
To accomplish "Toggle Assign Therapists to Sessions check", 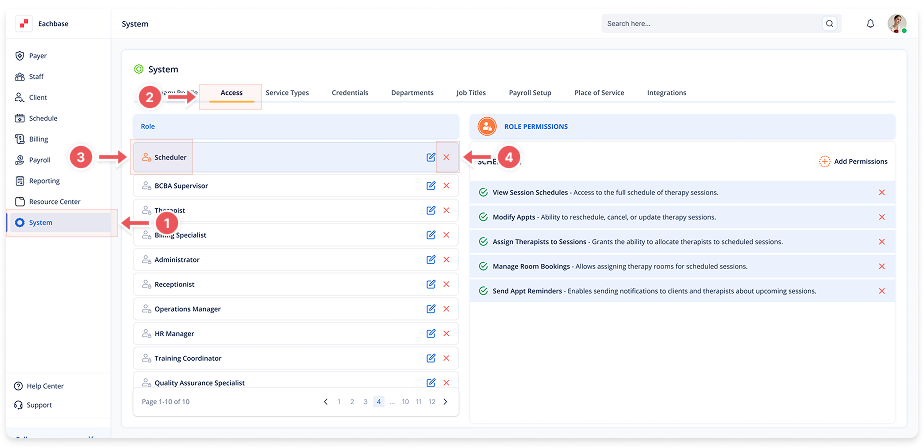I will tap(483, 242).
